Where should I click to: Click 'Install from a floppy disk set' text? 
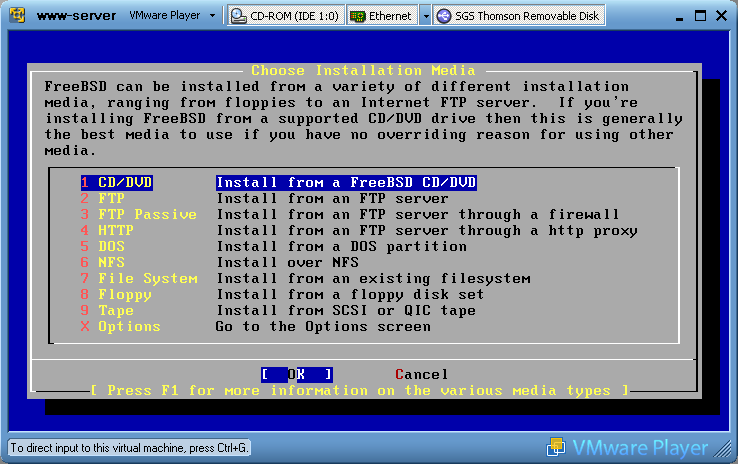[x=350, y=294]
